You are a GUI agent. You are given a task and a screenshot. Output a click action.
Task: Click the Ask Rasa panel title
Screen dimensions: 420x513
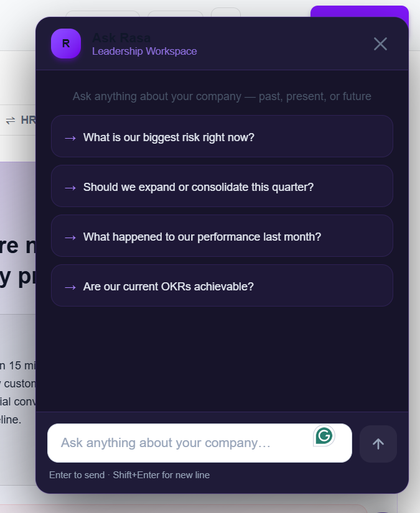point(121,38)
